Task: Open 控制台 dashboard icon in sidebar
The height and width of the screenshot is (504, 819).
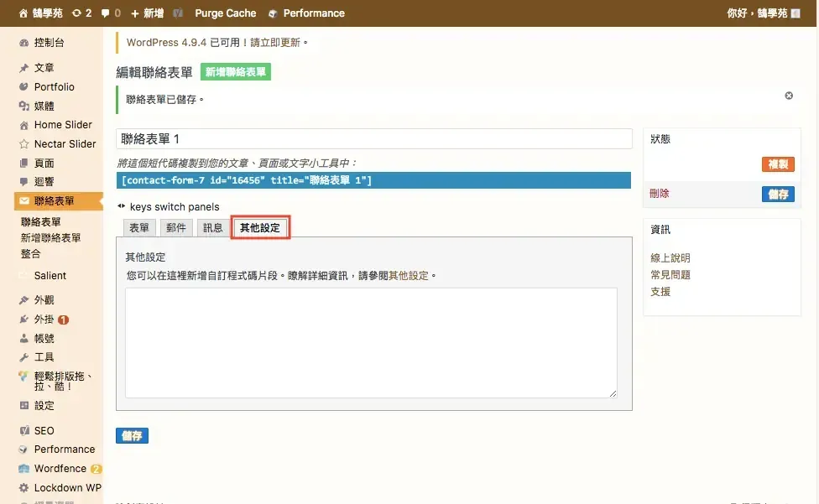Action: tap(24, 43)
